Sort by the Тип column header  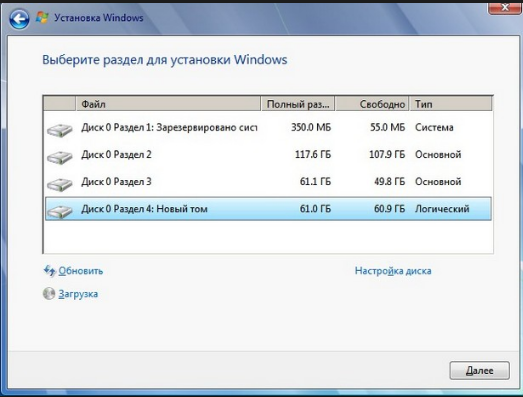[x=451, y=104]
